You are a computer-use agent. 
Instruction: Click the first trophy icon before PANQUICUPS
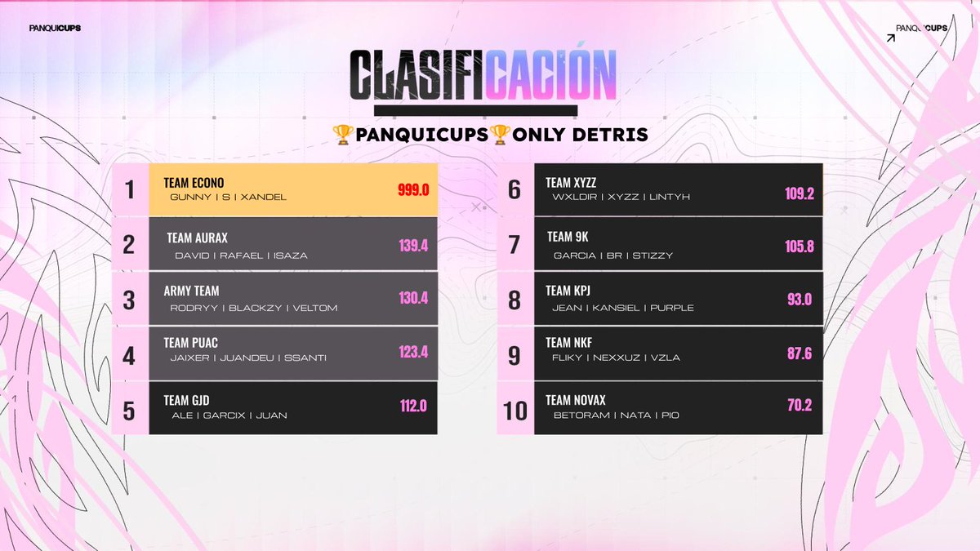point(342,136)
